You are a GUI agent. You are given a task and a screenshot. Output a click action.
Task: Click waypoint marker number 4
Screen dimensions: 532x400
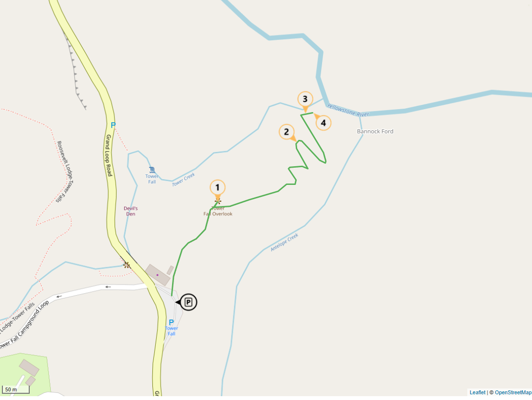(x=323, y=122)
